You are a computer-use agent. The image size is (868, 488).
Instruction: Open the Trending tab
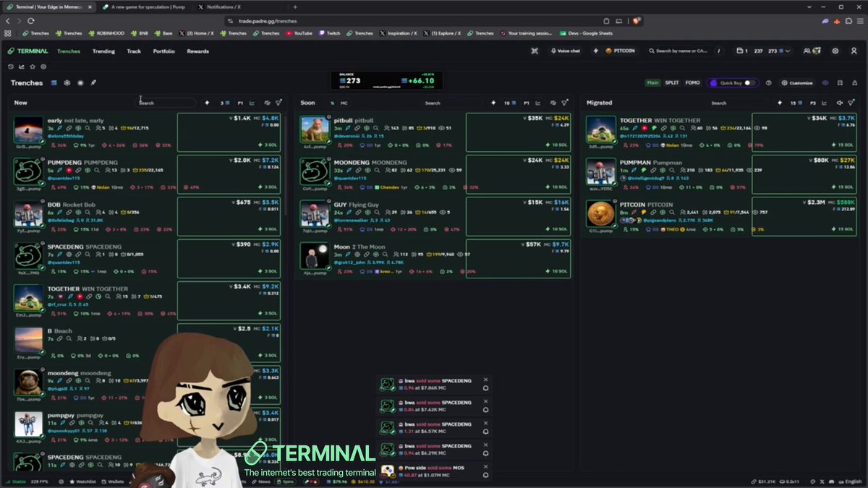(103, 51)
